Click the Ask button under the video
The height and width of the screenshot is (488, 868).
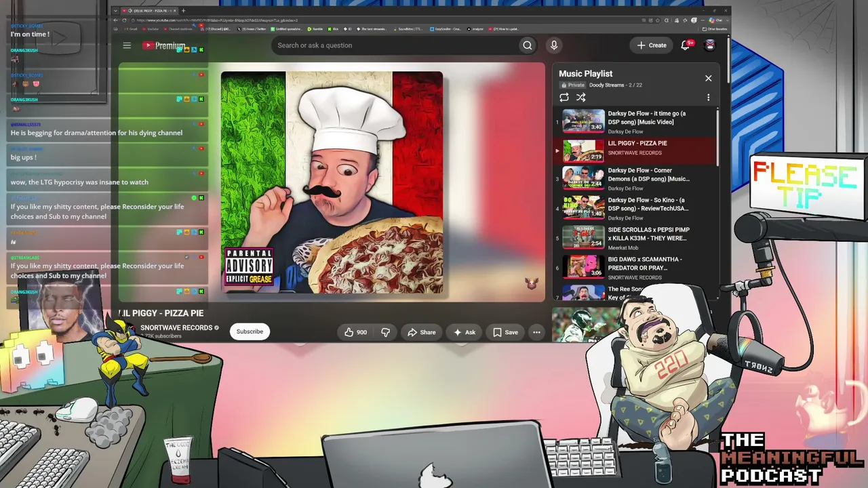click(465, 332)
